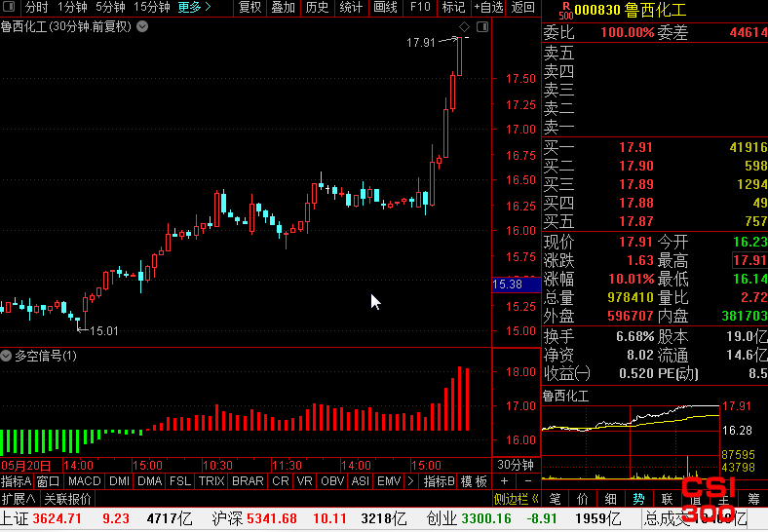Apply the DMA indicator
The image size is (768, 532).
150,481
